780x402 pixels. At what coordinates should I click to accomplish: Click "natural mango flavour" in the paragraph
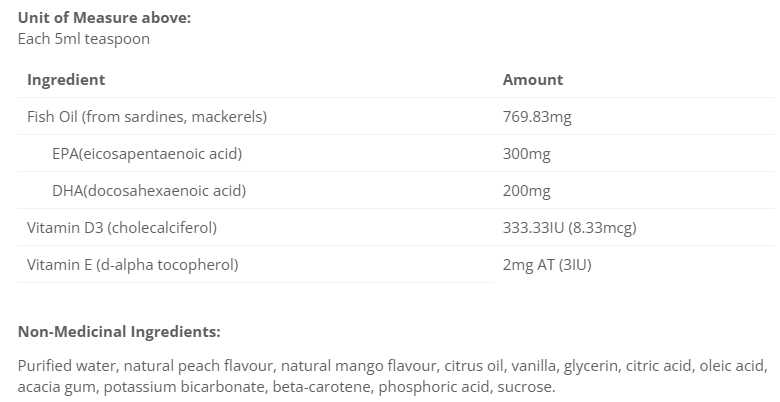click(359, 366)
